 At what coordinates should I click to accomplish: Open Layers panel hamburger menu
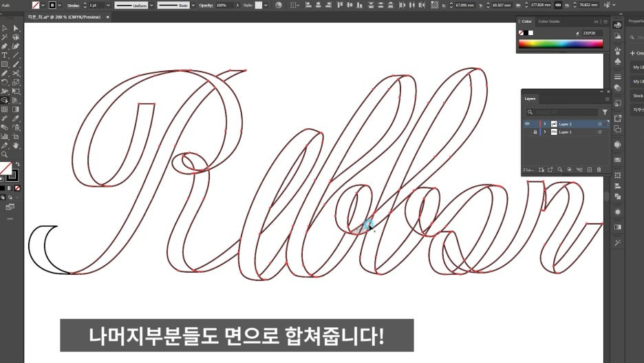(x=607, y=99)
